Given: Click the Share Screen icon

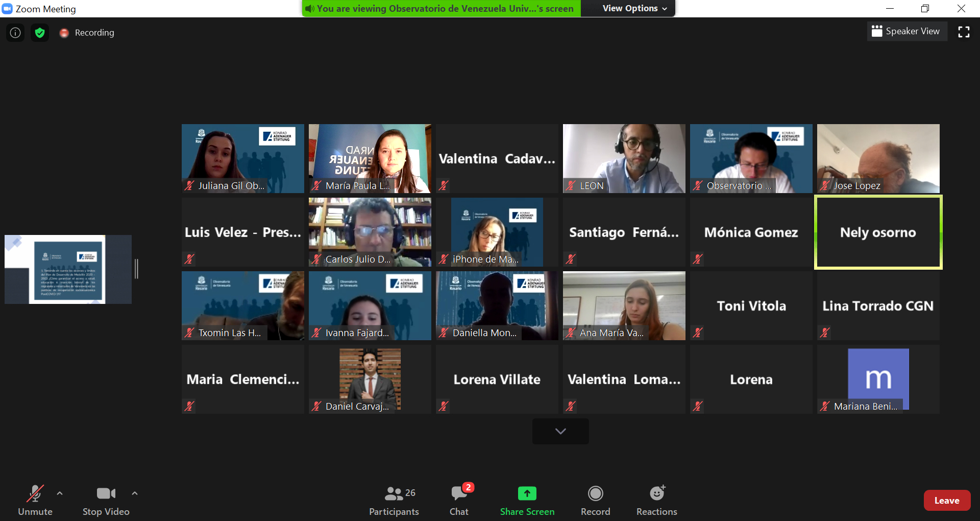Looking at the screenshot, I should pyautogui.click(x=527, y=493).
